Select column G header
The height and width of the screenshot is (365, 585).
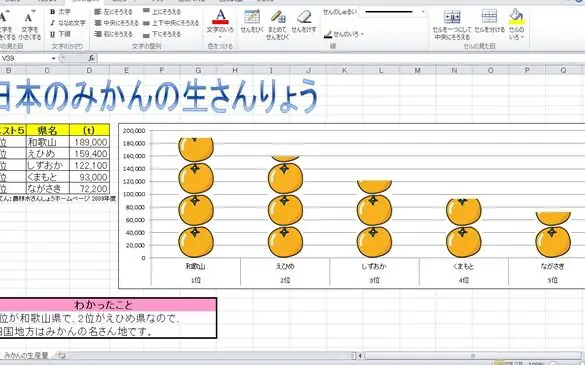coord(198,70)
